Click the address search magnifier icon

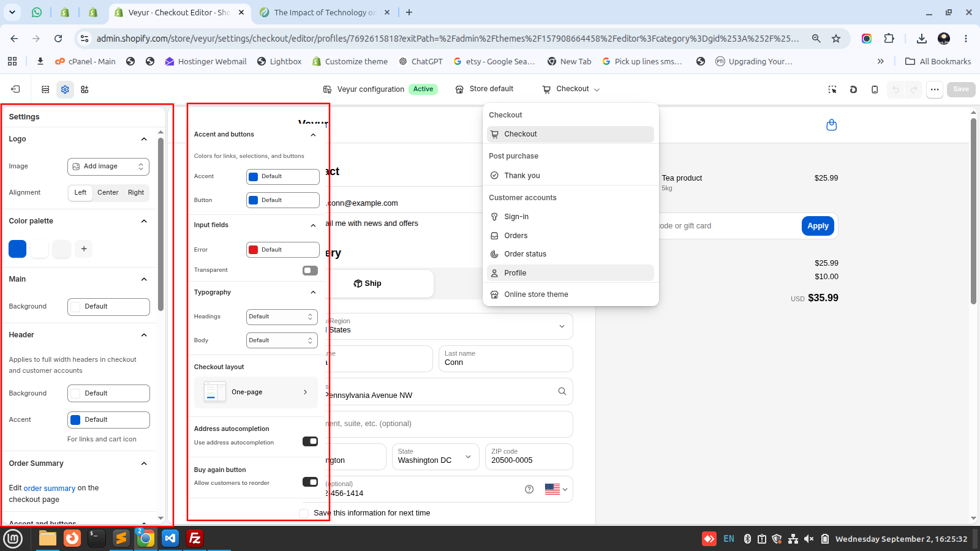point(562,391)
